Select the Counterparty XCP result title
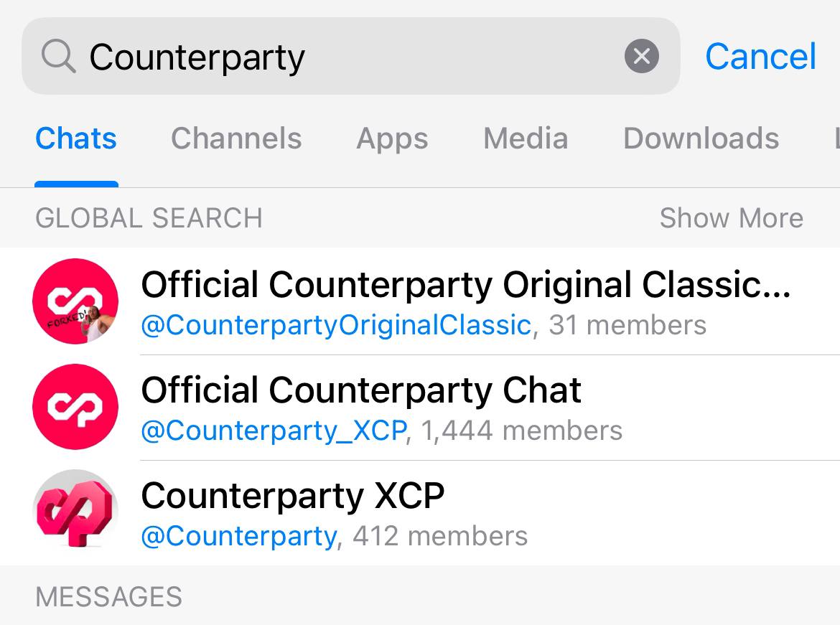 point(293,496)
